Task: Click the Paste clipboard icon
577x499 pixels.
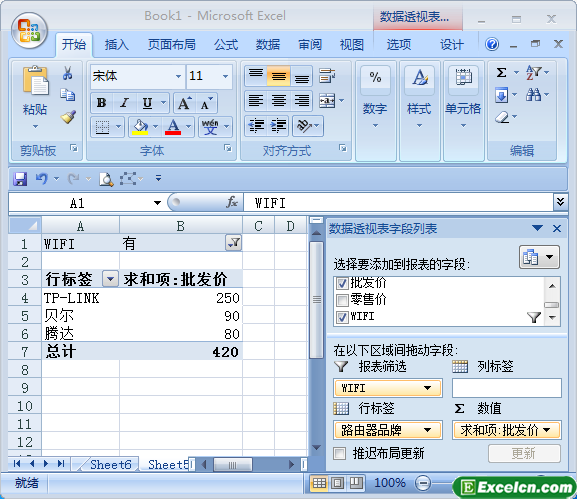Action: tap(35, 80)
